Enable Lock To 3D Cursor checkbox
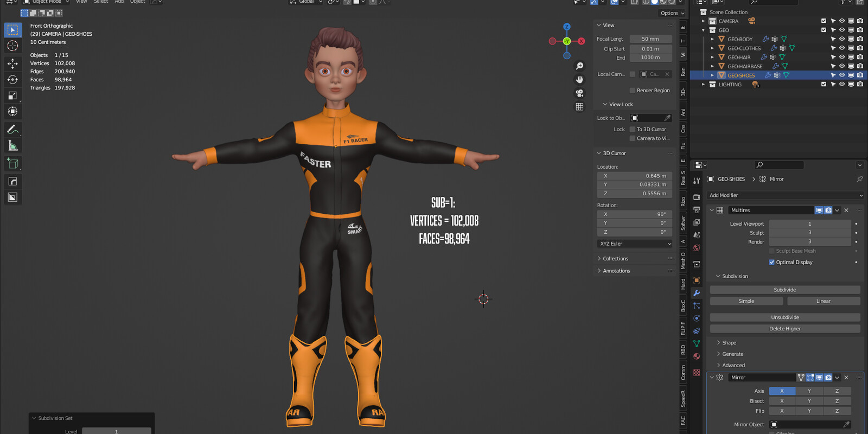This screenshot has width=868, height=434. (632, 129)
